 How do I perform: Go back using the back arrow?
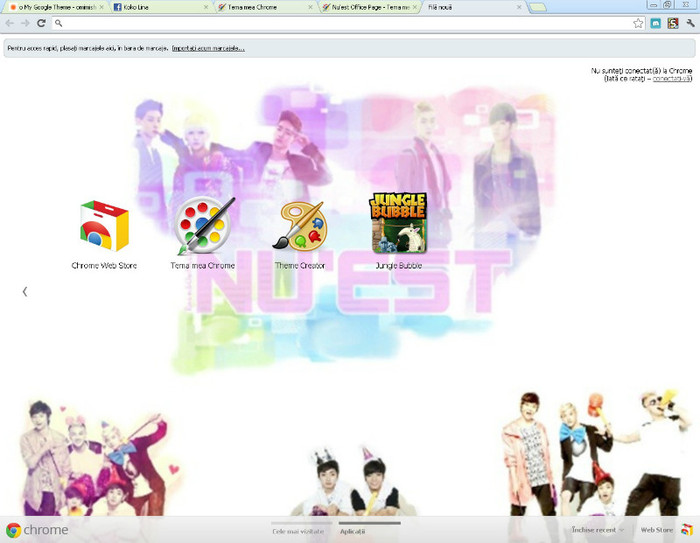[10, 23]
